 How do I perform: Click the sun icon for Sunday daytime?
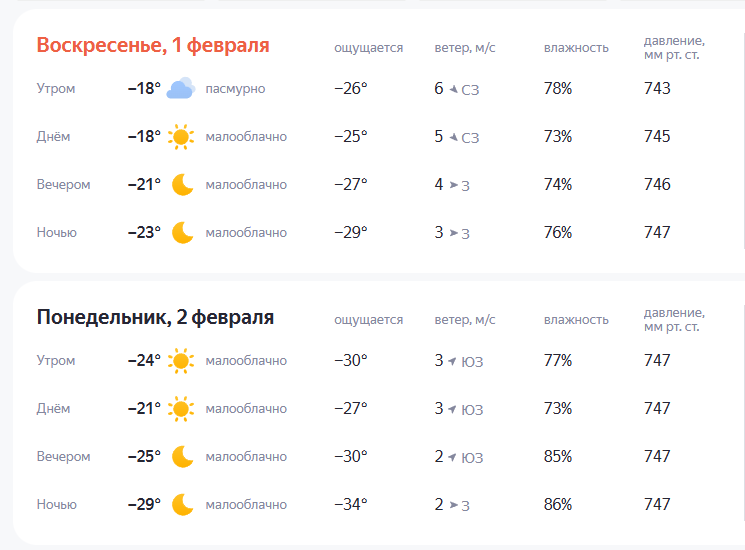coord(181,137)
